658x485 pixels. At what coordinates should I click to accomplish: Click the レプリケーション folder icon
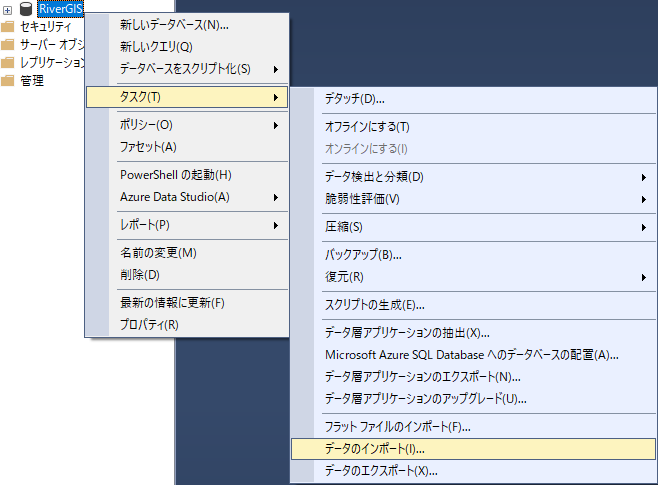(8, 63)
